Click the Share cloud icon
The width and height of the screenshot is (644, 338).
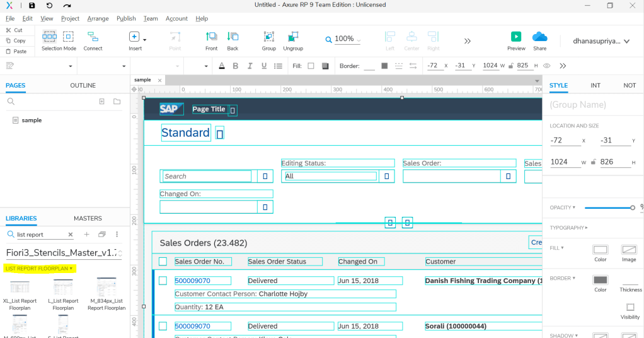pyautogui.click(x=539, y=37)
